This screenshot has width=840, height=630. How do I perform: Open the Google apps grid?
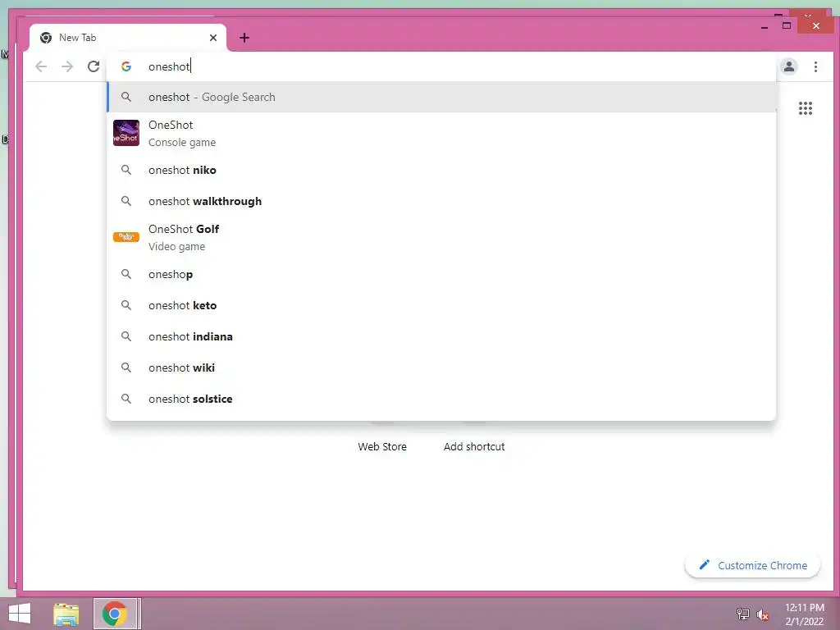[806, 108]
